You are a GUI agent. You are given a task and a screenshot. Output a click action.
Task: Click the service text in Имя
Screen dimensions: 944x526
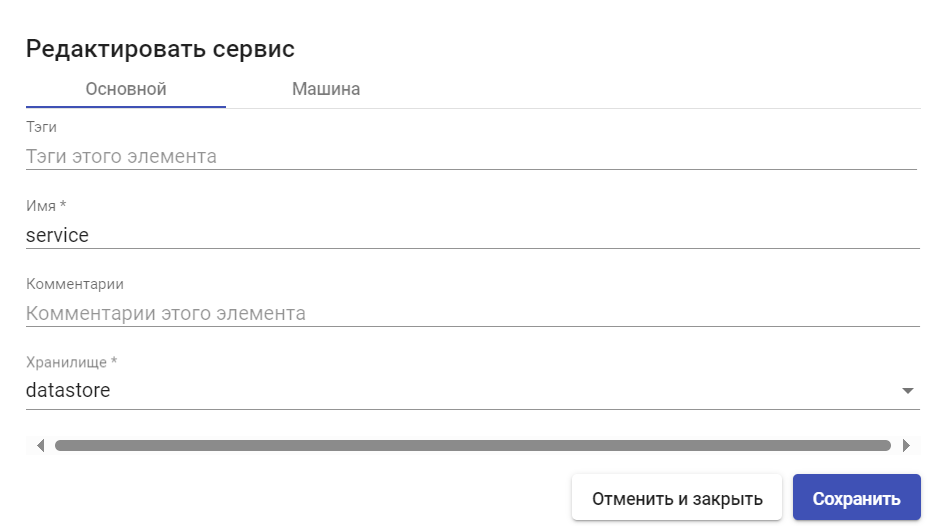pyautogui.click(x=57, y=235)
